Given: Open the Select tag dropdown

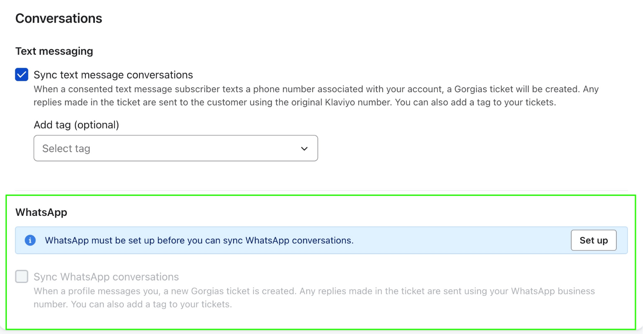Looking at the screenshot, I should (x=175, y=148).
